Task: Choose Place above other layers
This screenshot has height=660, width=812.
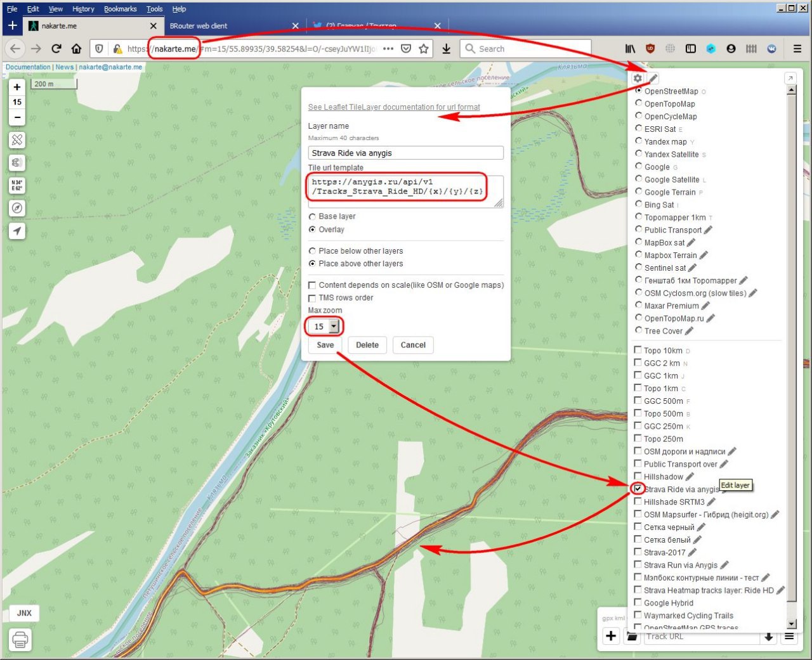Action: [x=312, y=264]
